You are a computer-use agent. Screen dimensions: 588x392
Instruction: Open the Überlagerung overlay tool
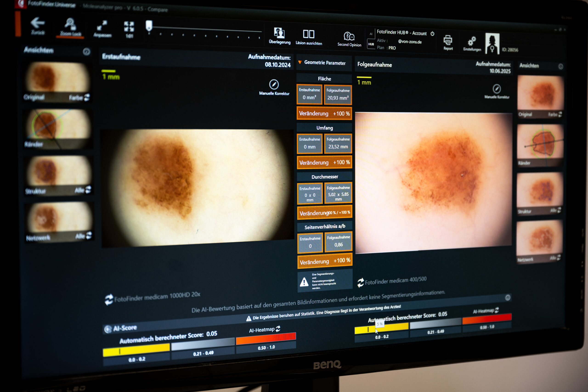[x=279, y=33]
